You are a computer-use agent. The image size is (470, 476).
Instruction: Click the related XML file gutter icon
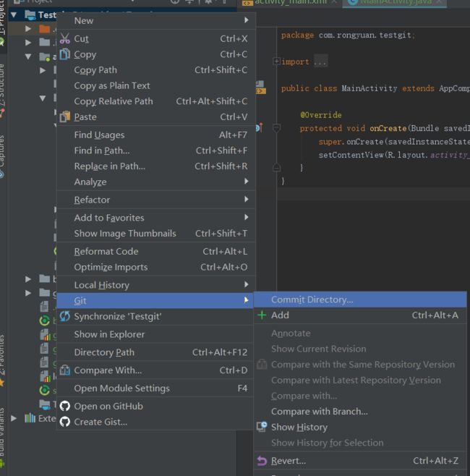[260, 88]
